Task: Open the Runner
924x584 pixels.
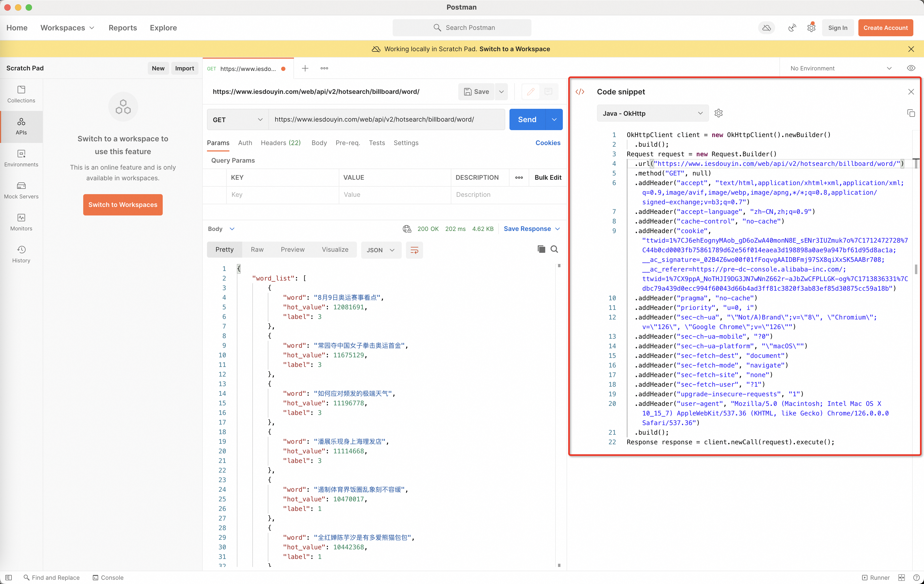Action: [876, 578]
